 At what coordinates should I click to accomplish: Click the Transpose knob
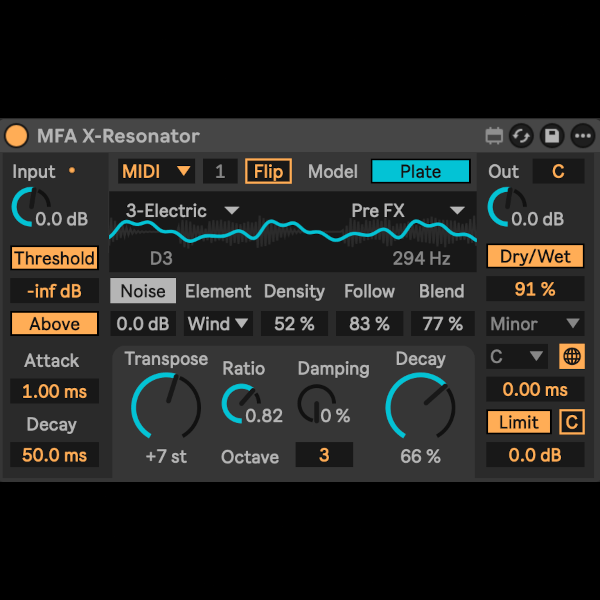point(165,405)
